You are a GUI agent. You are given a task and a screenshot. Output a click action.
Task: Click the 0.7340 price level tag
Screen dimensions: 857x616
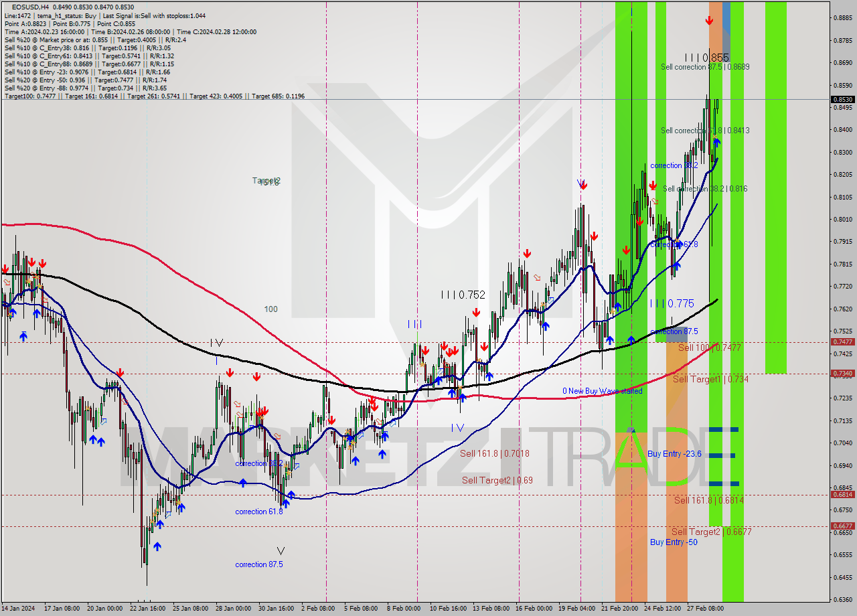tap(842, 373)
